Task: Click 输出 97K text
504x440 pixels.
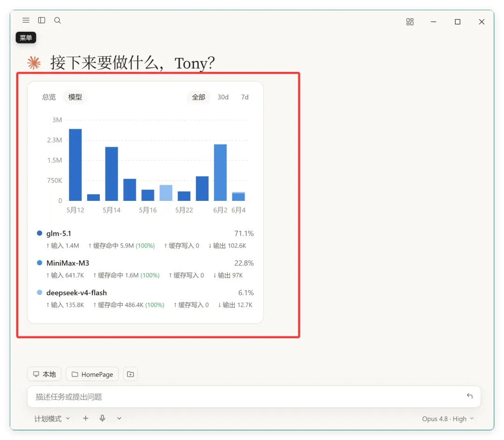Action: tap(228, 275)
